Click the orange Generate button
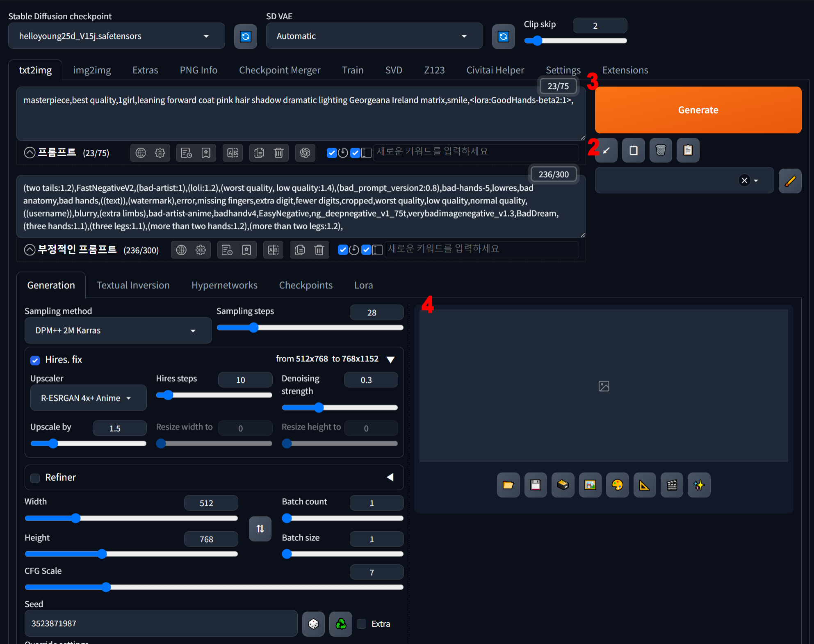814x644 pixels. pyautogui.click(x=698, y=110)
